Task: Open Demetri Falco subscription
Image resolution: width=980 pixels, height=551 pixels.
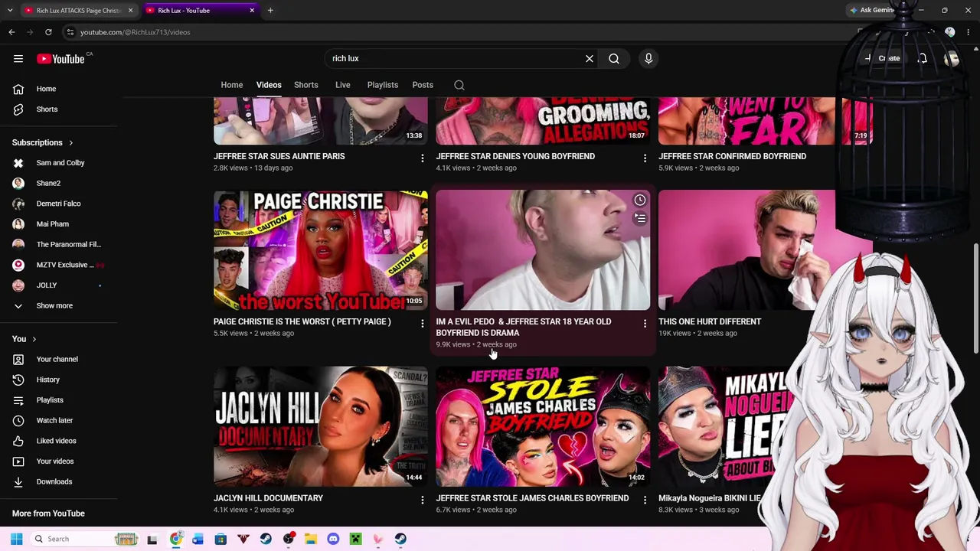Action: 59,204
